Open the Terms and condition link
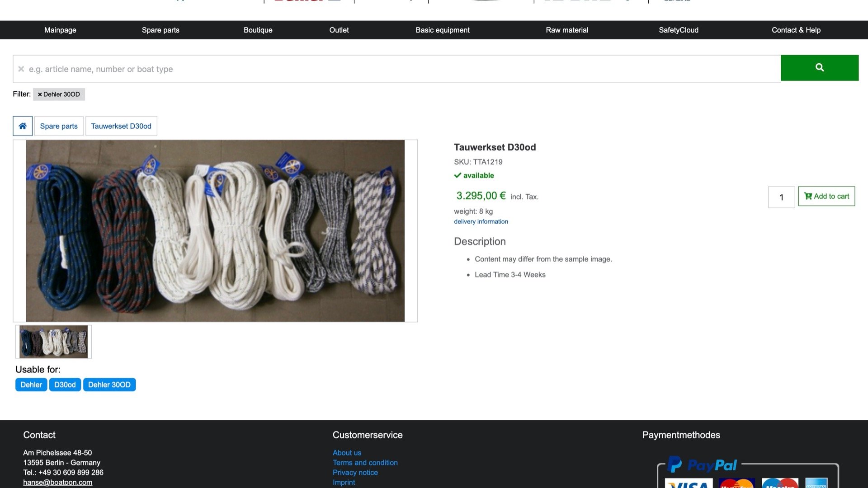 point(365,462)
